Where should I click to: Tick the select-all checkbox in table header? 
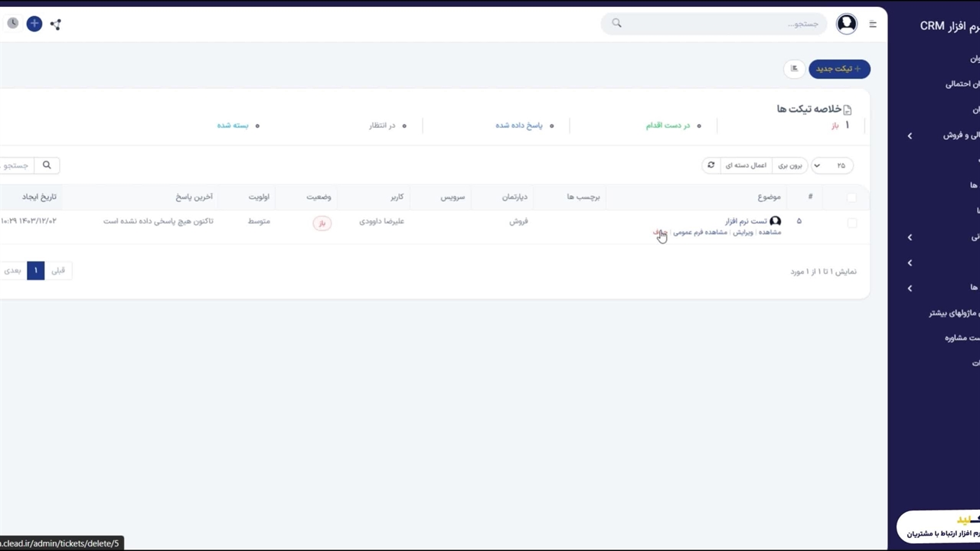851,197
